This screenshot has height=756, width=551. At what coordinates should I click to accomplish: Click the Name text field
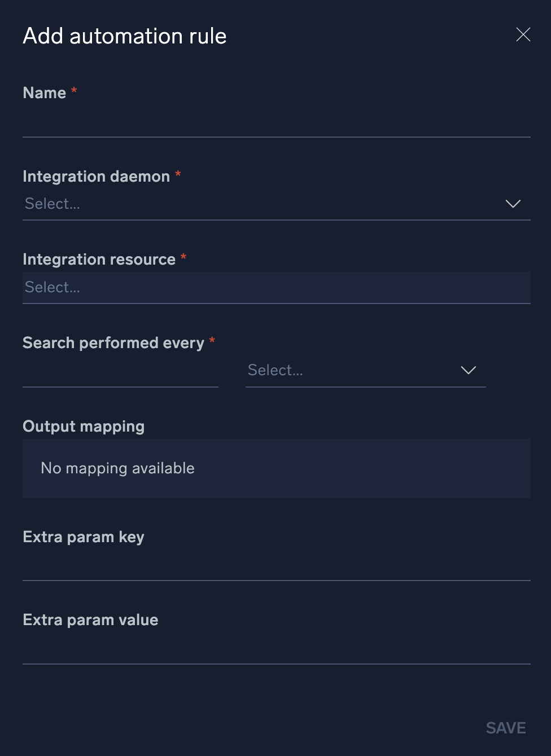[276, 123]
